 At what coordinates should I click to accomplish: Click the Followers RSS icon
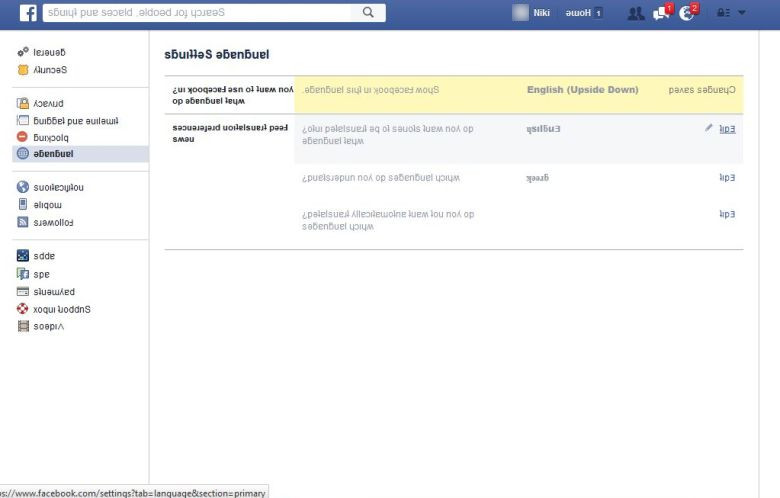click(23, 222)
